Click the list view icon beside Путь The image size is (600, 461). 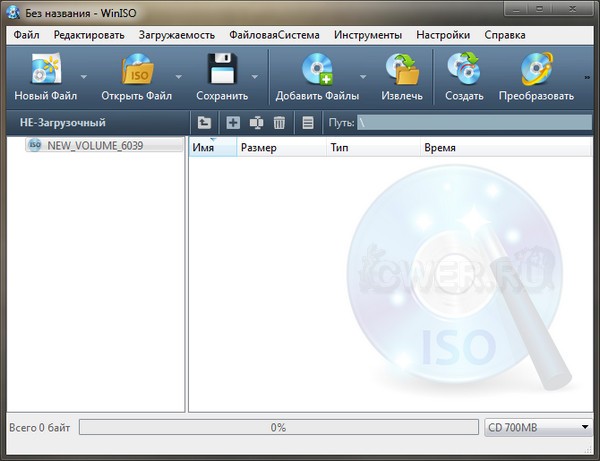coord(307,123)
